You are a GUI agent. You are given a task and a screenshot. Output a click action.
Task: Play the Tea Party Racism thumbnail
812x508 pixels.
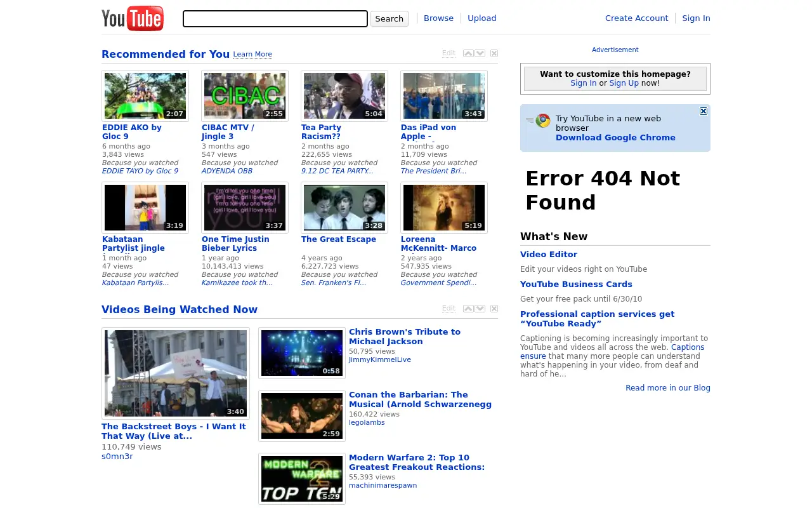344,96
